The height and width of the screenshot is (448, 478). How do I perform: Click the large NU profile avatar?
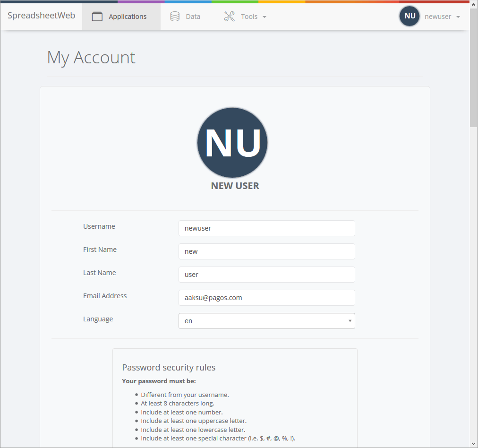(232, 142)
